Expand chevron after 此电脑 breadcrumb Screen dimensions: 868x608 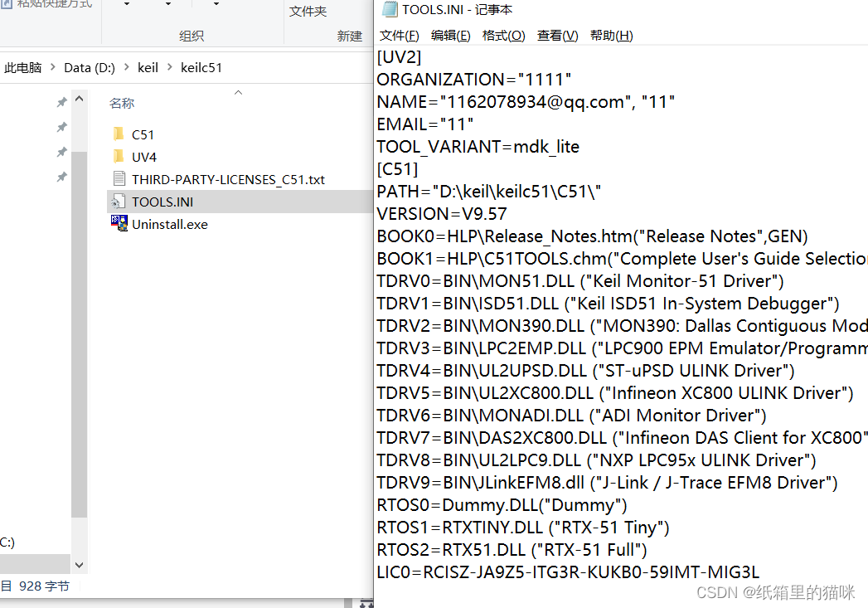pyautogui.click(x=52, y=67)
